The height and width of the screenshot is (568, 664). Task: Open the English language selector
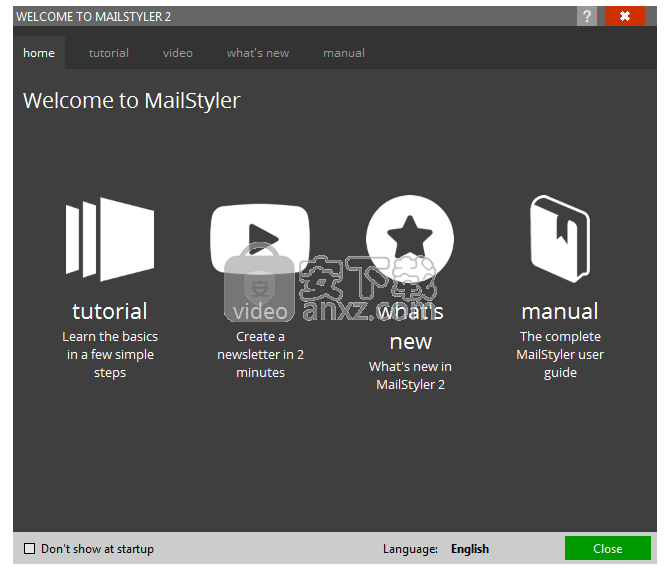(470, 549)
